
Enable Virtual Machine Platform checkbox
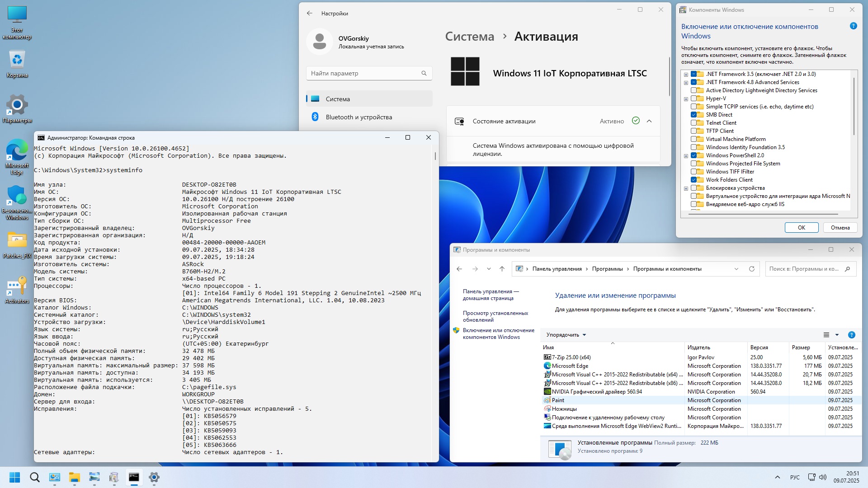pos(693,139)
